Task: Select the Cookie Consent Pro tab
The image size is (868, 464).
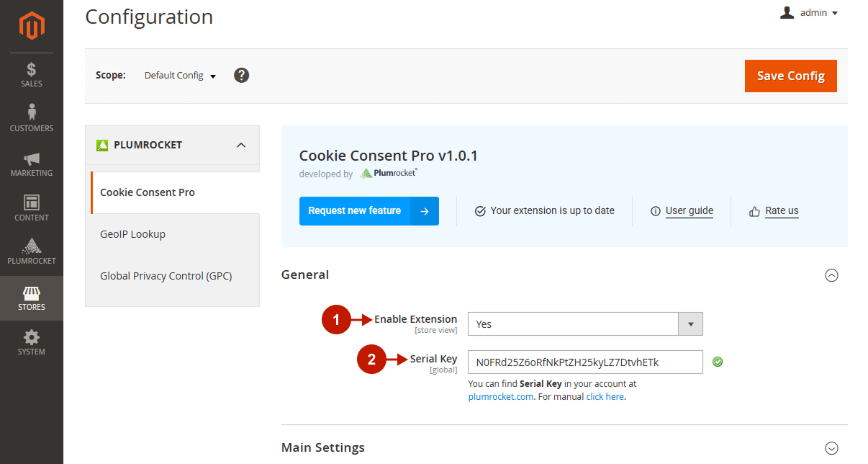Action: click(174, 192)
